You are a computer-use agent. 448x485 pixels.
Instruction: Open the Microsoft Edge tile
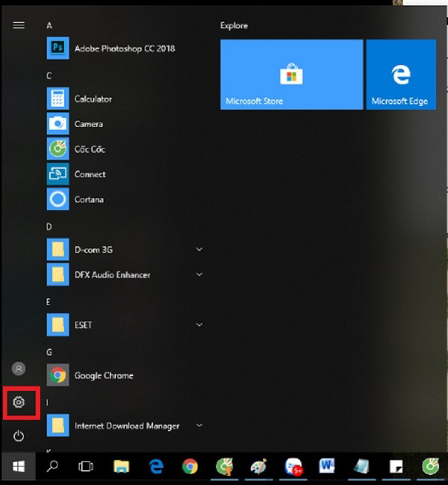(401, 75)
